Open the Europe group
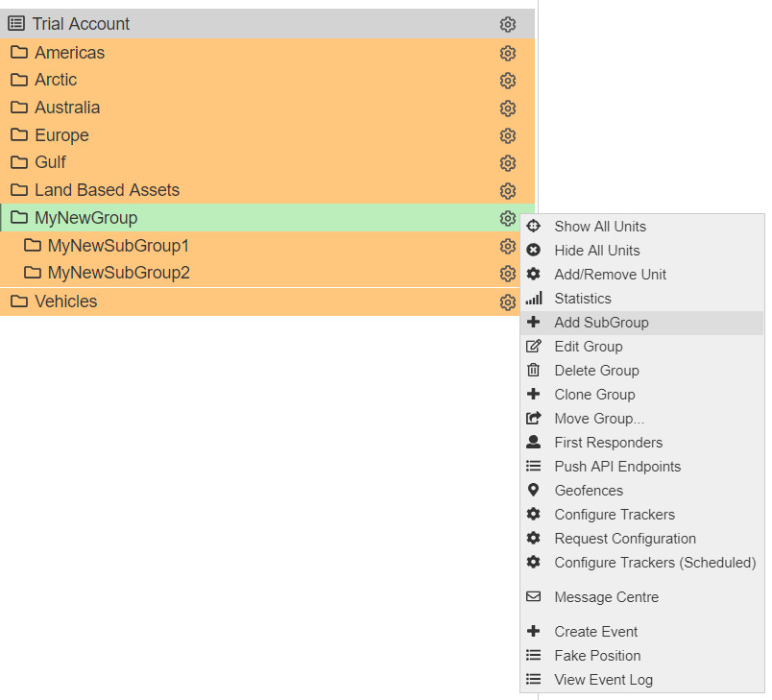 pos(267,134)
